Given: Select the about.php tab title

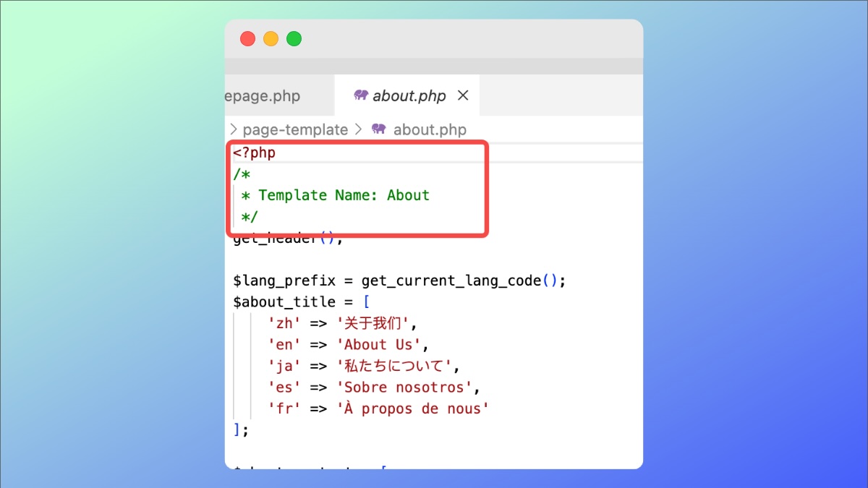Looking at the screenshot, I should (409, 96).
